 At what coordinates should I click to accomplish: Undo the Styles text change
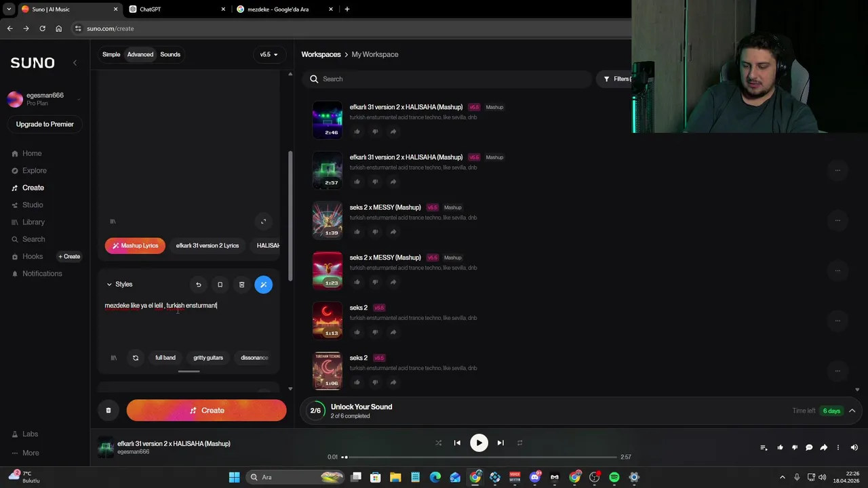point(198,285)
